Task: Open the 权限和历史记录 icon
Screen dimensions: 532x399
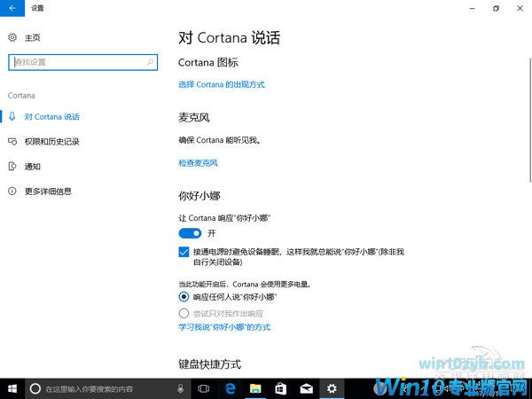Action: pyautogui.click(x=12, y=142)
